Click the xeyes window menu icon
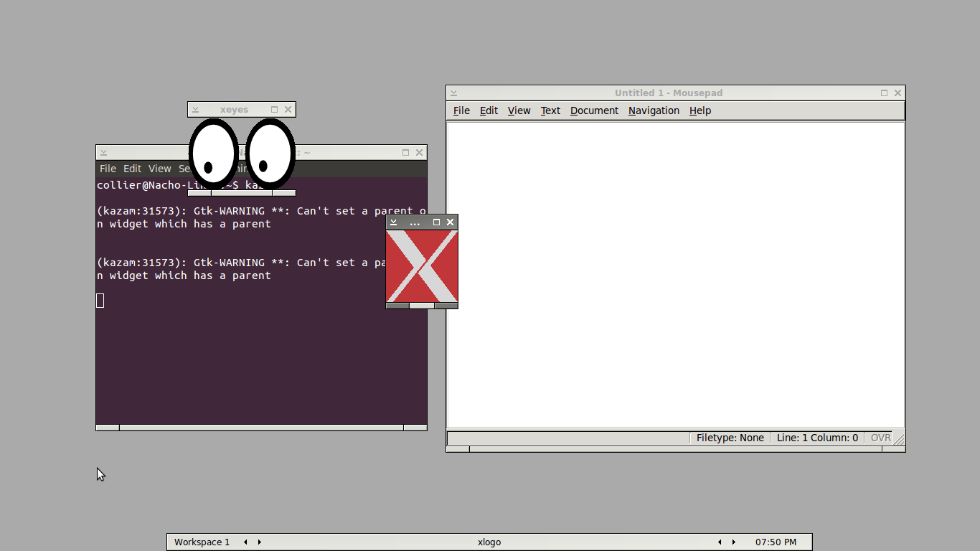 195,110
